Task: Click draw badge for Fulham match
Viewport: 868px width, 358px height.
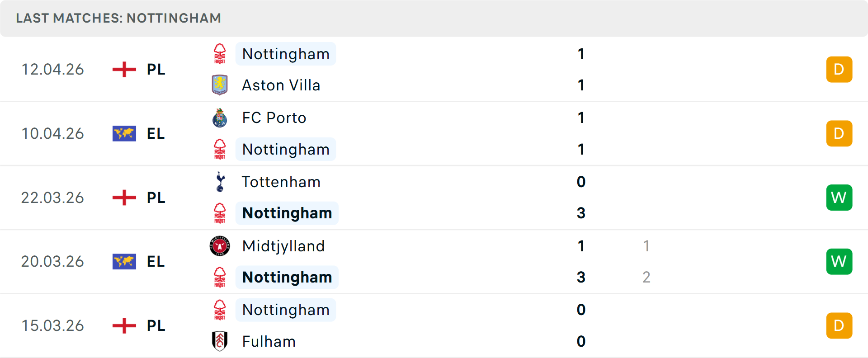Action: pyautogui.click(x=839, y=325)
